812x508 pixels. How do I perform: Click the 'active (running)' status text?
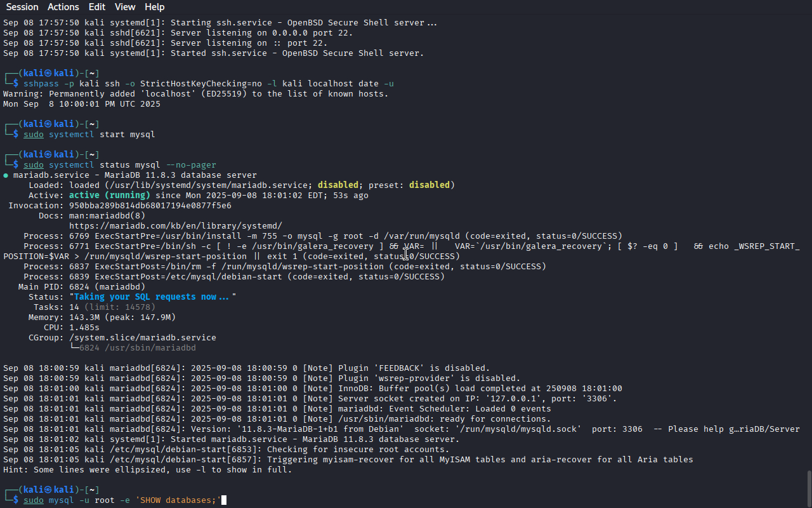click(x=110, y=196)
